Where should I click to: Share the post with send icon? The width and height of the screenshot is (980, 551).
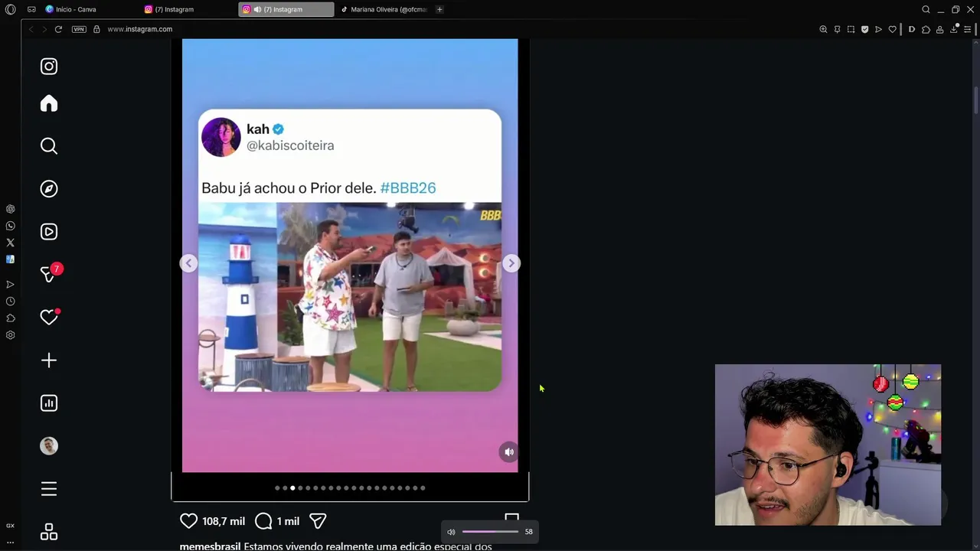point(318,521)
